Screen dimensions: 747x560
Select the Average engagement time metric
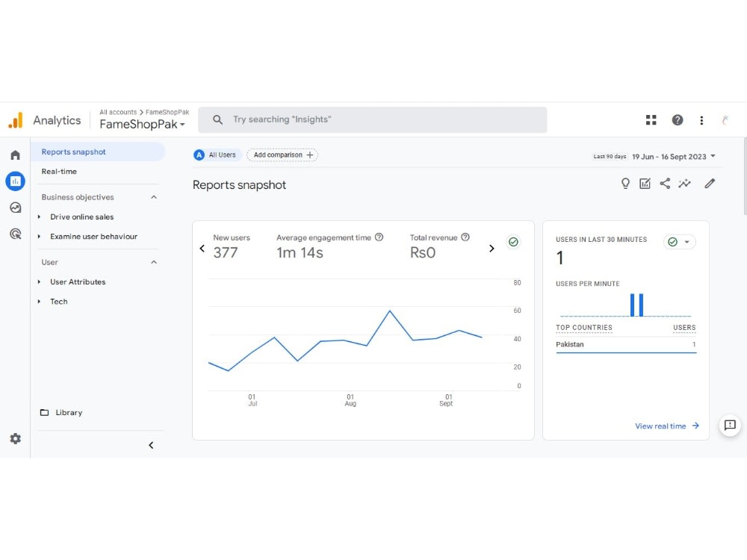click(x=329, y=246)
